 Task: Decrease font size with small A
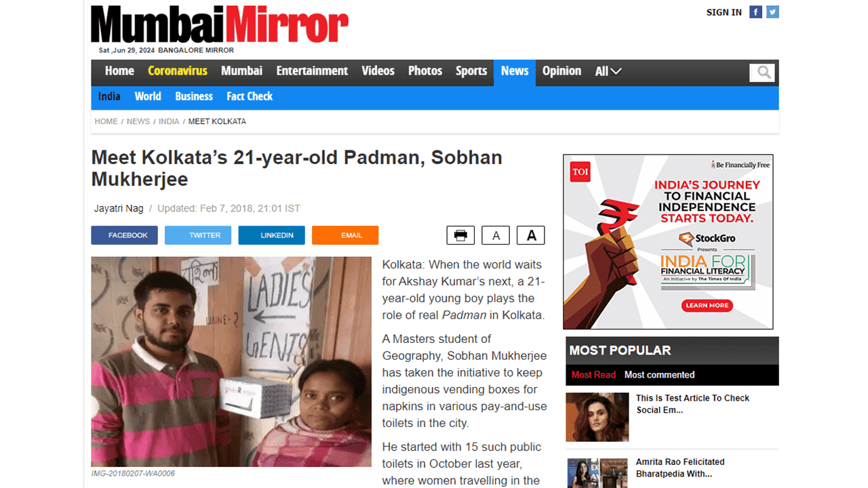tap(496, 235)
